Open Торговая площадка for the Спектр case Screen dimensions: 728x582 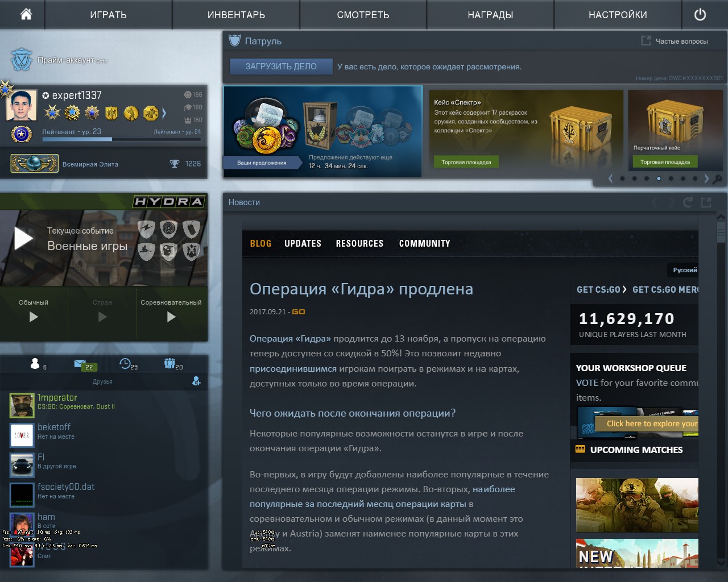click(466, 162)
